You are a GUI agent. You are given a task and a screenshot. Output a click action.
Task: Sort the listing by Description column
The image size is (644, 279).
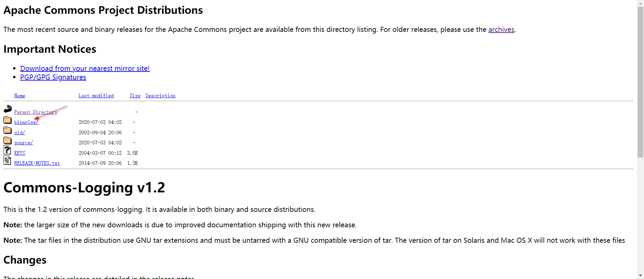click(160, 96)
